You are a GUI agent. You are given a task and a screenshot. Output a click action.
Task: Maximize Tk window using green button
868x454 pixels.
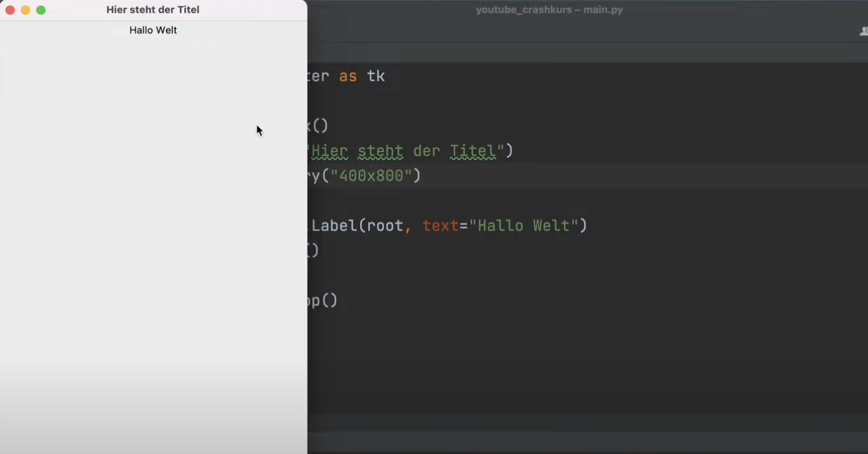(41, 10)
